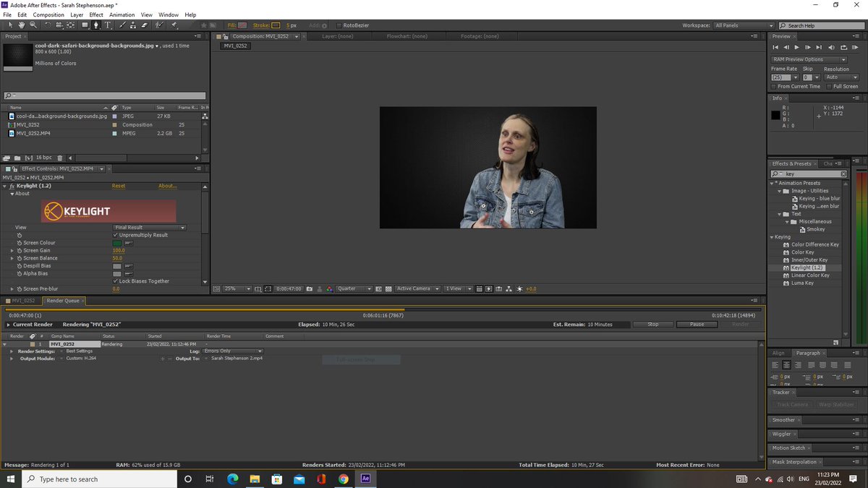868x488 pixels.
Task: Open the Quarter resolution dropdown
Action: pos(354,288)
